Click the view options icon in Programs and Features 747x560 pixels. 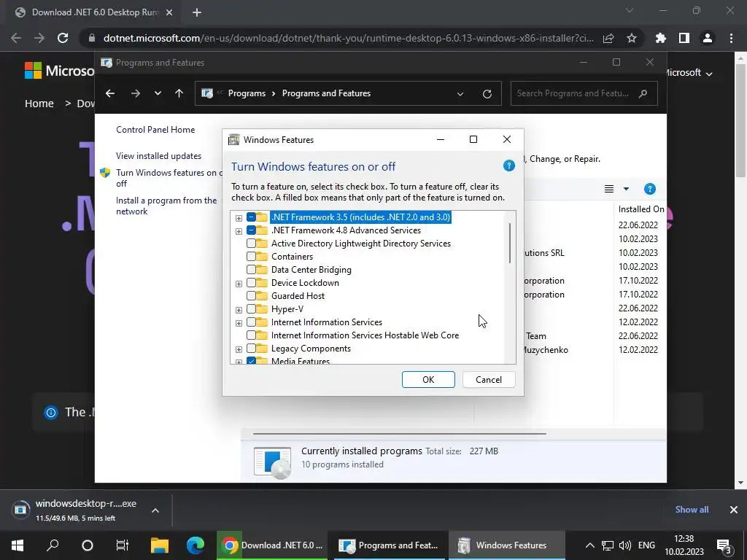click(609, 189)
